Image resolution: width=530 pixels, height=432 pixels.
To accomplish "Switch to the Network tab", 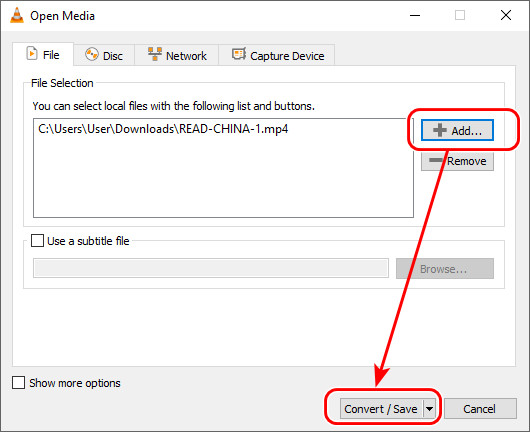I will pyautogui.click(x=177, y=55).
